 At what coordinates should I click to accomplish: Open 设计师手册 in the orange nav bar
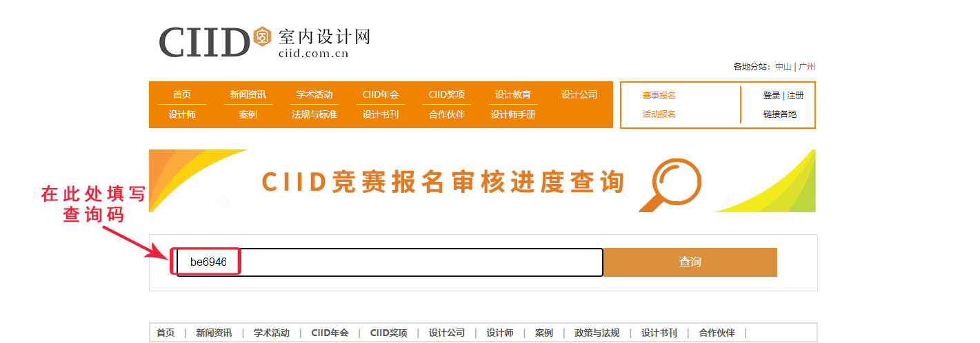pyautogui.click(x=513, y=114)
